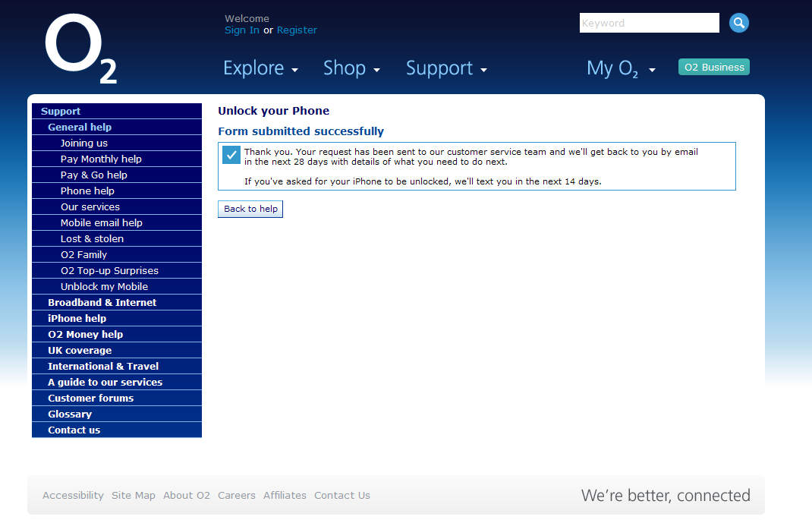The image size is (812, 520).
Task: Select Support in the sidebar menu
Action: coord(117,111)
